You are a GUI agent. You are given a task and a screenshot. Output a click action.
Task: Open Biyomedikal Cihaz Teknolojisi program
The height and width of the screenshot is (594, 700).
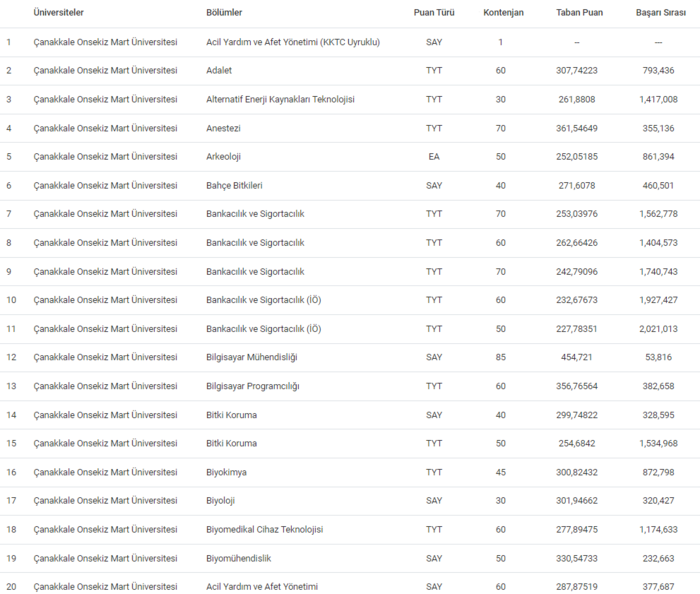pyautogui.click(x=264, y=529)
